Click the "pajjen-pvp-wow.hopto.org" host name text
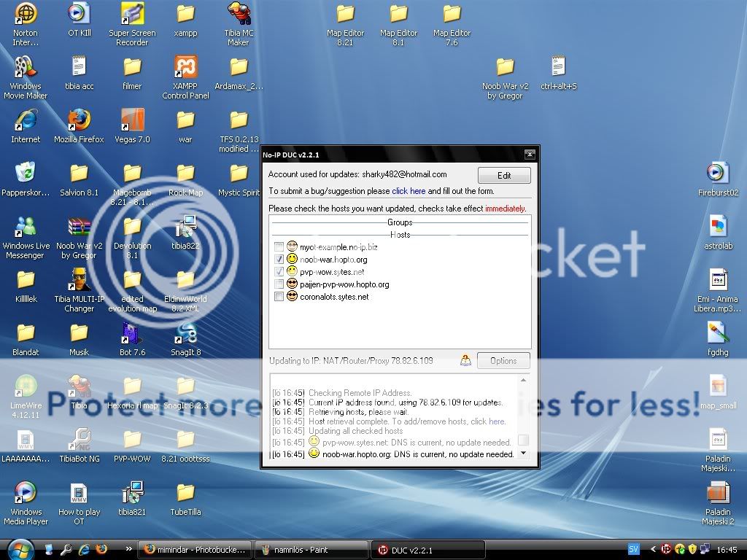The width and height of the screenshot is (747, 560). pyautogui.click(x=344, y=284)
